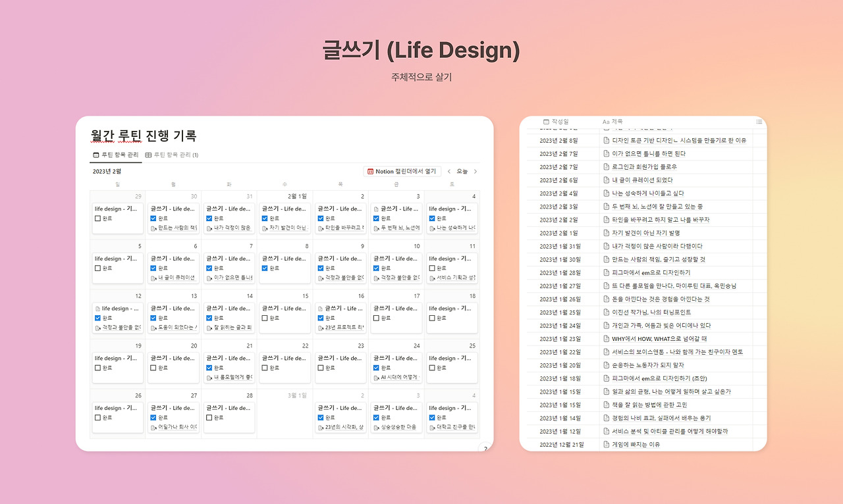The height and width of the screenshot is (504, 843).
Task: Click the page icon in the 16th card's title
Action: point(320,309)
